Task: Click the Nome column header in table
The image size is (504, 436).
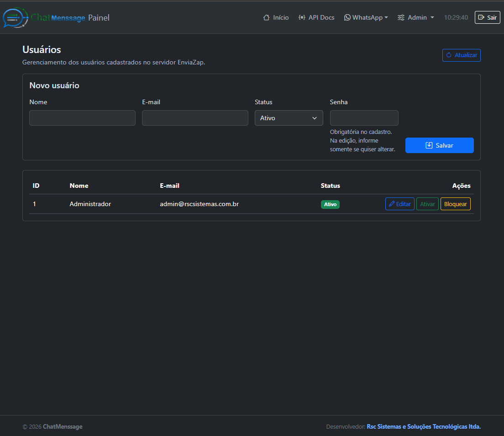Action: point(79,186)
